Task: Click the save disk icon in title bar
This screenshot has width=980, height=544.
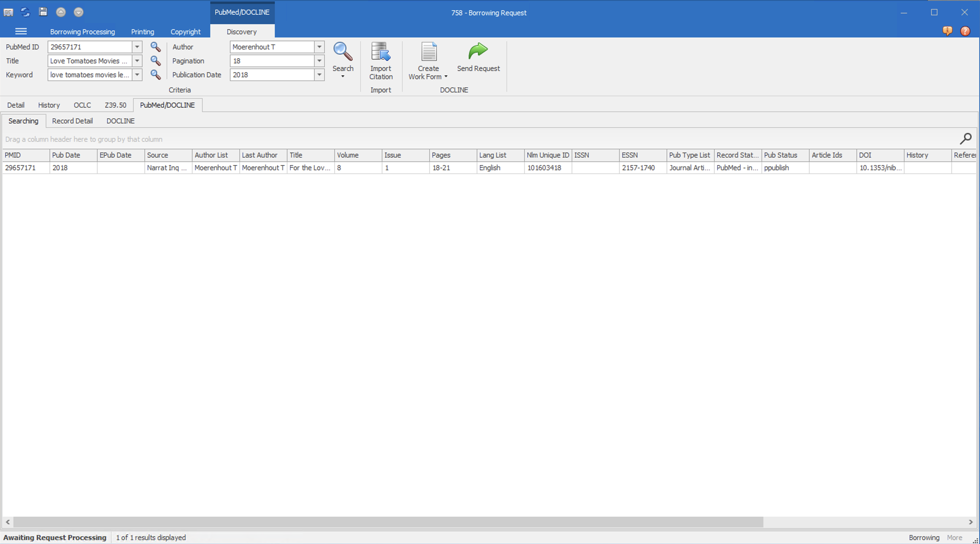Action: pos(43,12)
